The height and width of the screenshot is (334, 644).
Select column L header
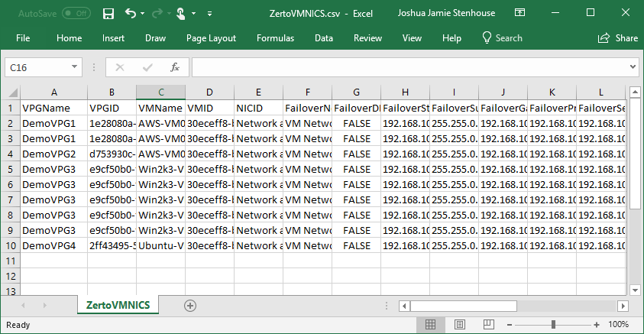click(601, 92)
